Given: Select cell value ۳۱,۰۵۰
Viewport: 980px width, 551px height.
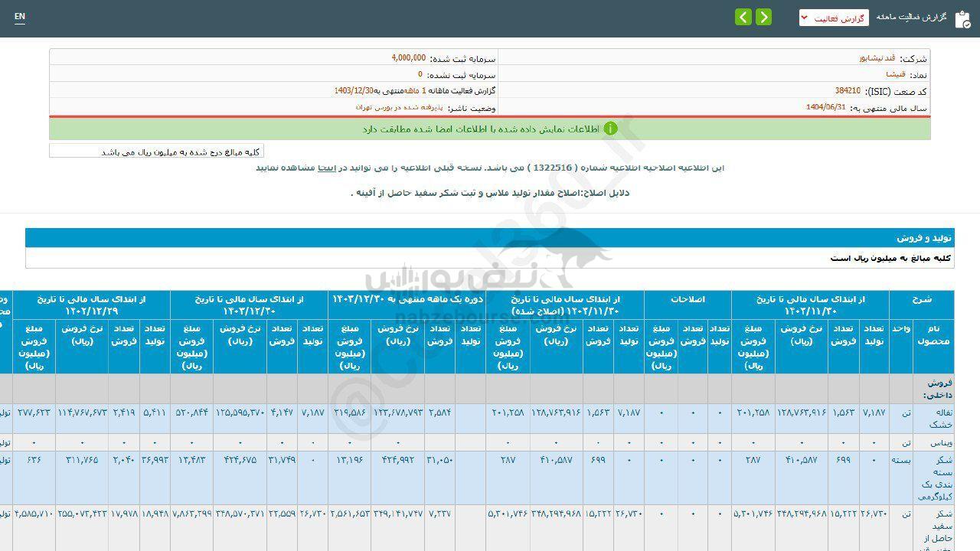Looking at the screenshot, I should tap(439, 459).
